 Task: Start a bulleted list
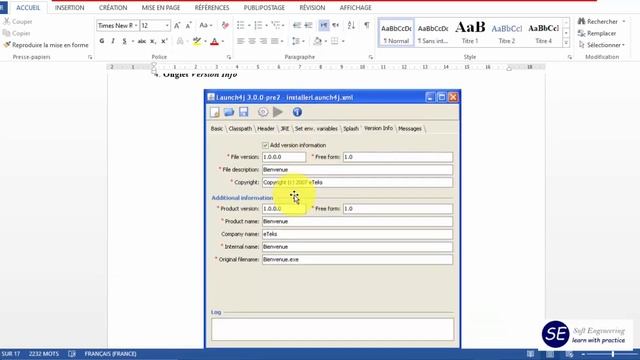(x=240, y=25)
